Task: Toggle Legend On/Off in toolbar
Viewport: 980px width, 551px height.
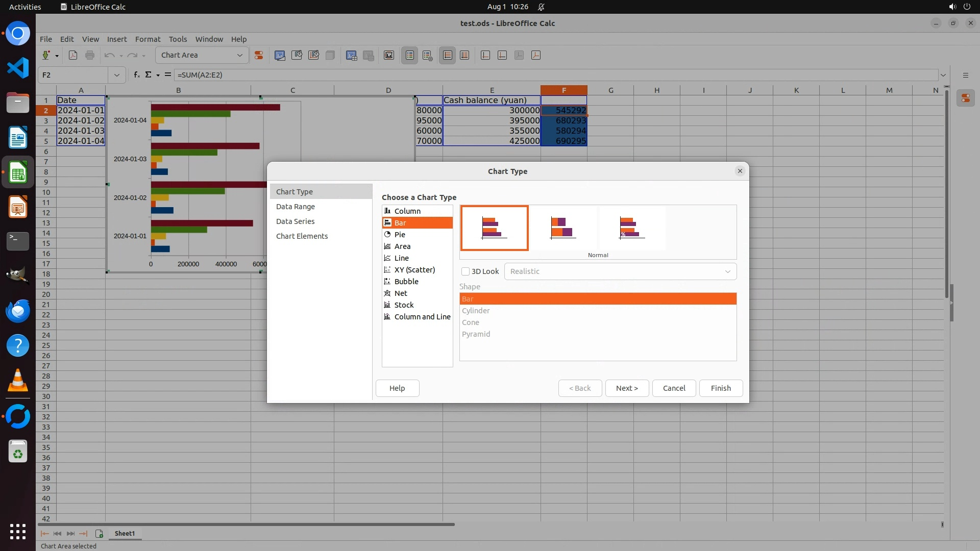Action: 410,56
